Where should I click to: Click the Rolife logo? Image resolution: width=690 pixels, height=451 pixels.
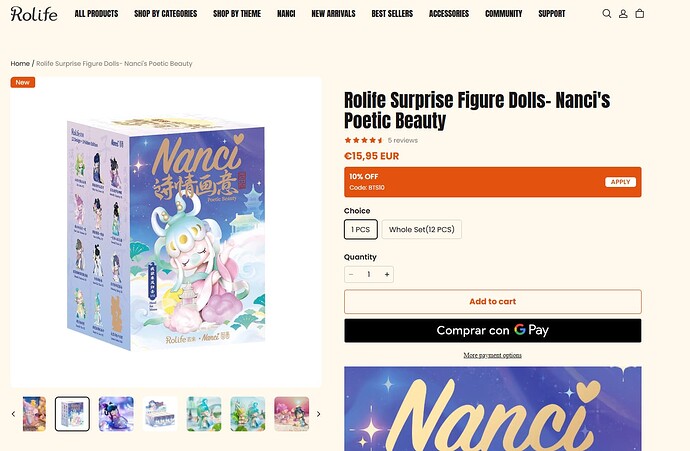tap(34, 14)
